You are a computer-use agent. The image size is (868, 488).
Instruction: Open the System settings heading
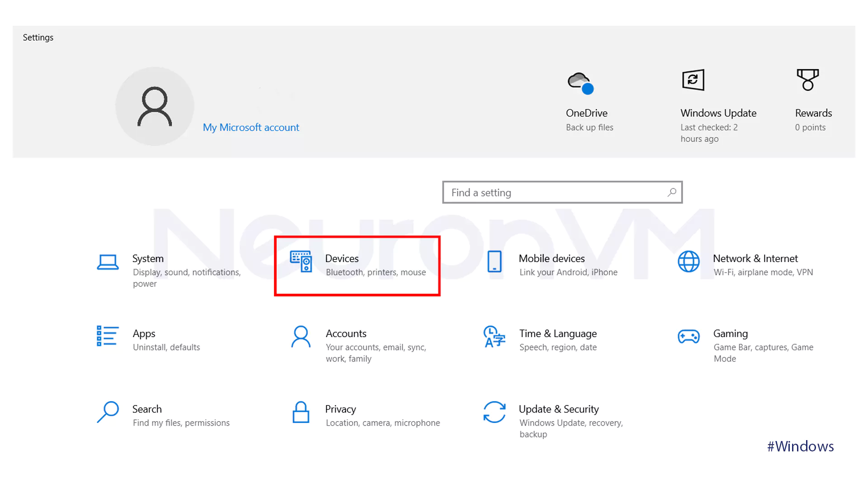coord(148,258)
